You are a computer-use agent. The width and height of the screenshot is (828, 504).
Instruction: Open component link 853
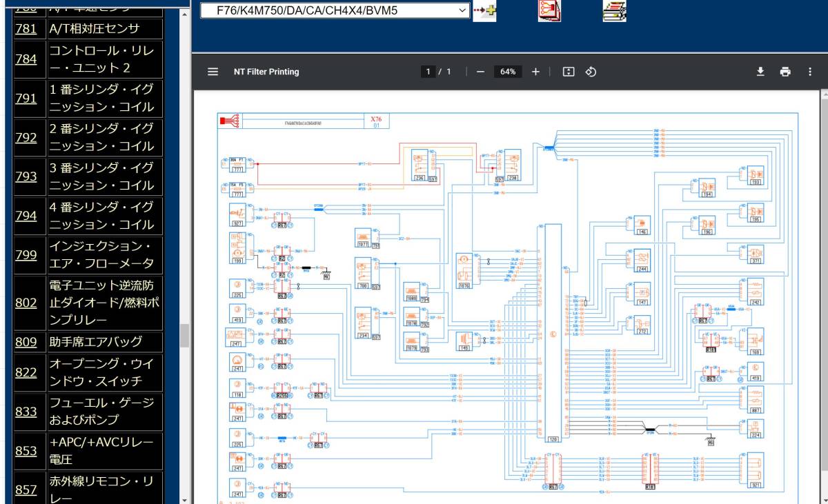pos(26,451)
